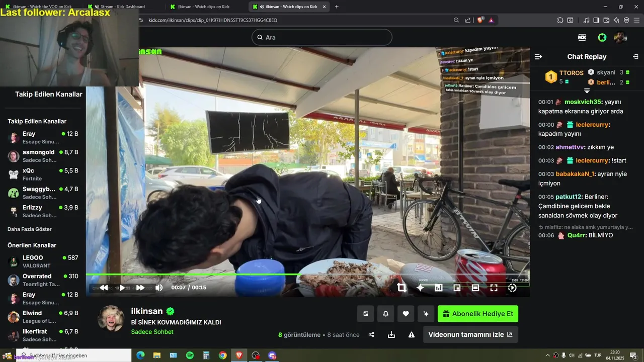Click Qu4rr username in chat replay
Image resolution: width=644 pixels, height=362 pixels.
pos(577,235)
